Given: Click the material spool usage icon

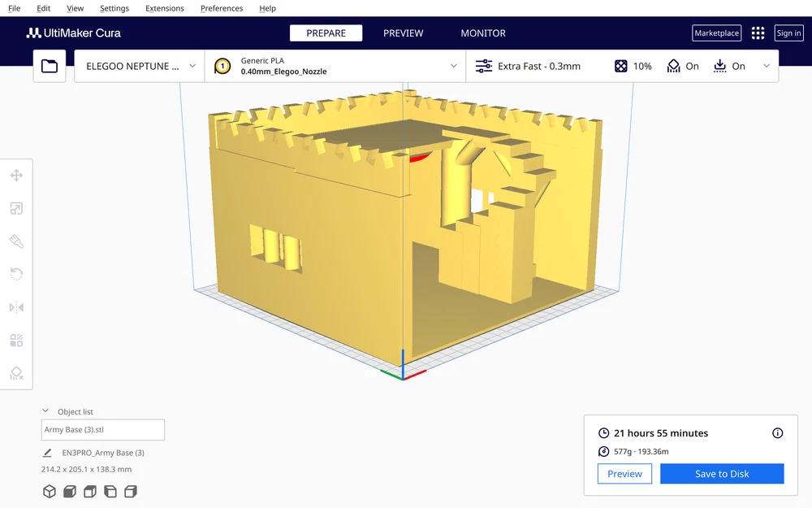Looking at the screenshot, I should pos(604,451).
